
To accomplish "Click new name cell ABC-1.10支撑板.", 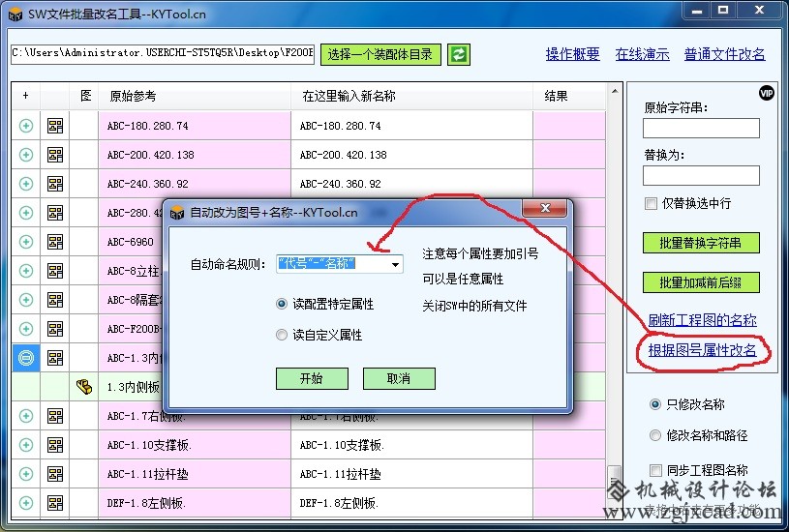I will 411,445.
